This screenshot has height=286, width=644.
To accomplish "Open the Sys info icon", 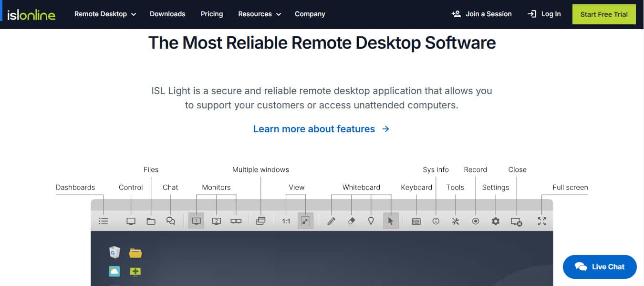I will 436,221.
